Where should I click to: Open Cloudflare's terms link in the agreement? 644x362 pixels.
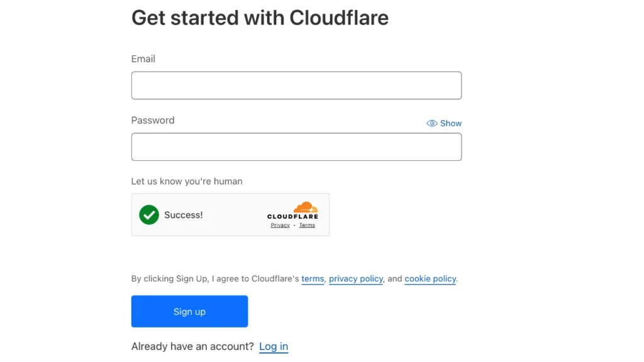[313, 278]
